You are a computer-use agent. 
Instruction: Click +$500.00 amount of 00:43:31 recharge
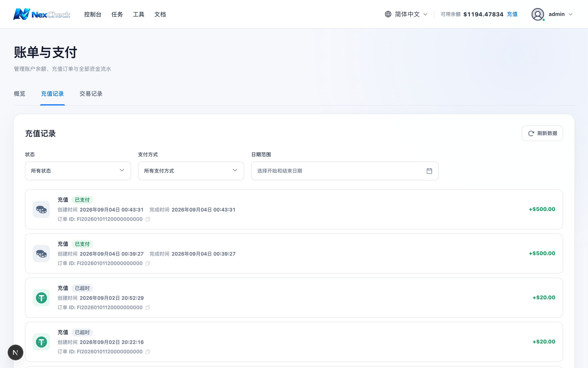pos(542,209)
